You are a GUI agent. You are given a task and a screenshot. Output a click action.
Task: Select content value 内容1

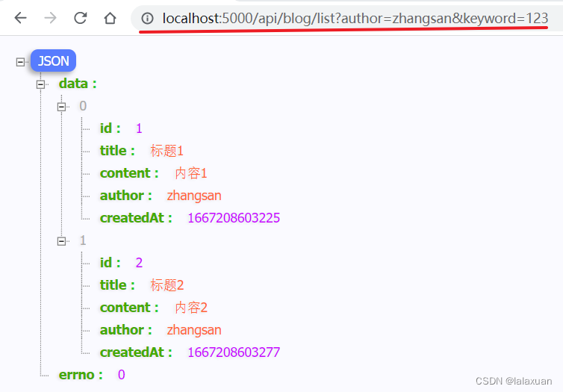(191, 173)
